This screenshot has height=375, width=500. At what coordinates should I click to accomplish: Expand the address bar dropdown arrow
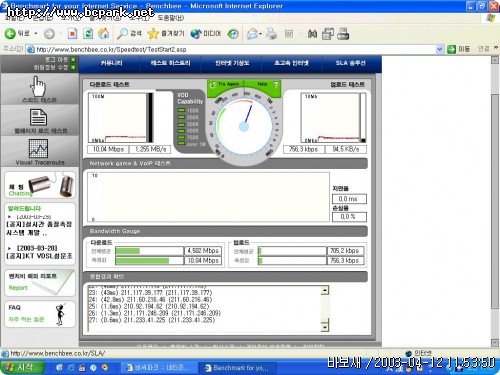coord(440,49)
